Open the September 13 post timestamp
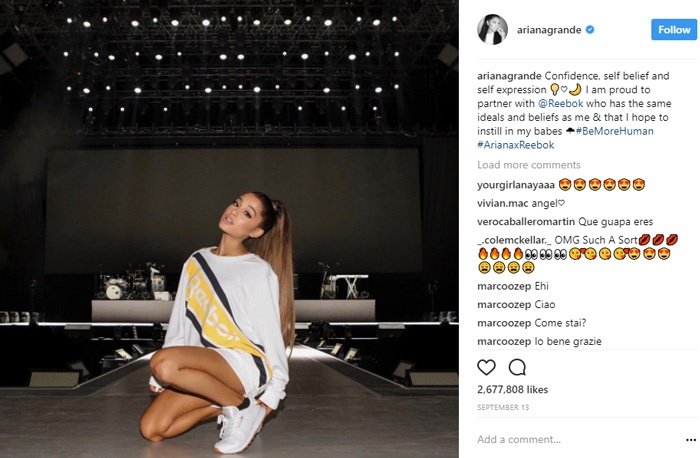 tap(503, 407)
